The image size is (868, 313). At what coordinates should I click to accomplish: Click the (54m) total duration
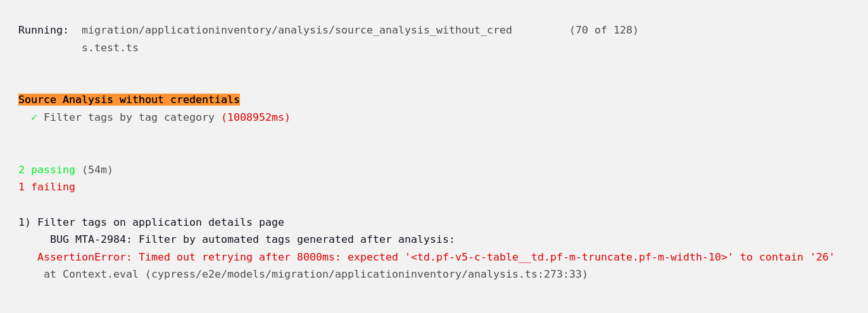(x=97, y=170)
